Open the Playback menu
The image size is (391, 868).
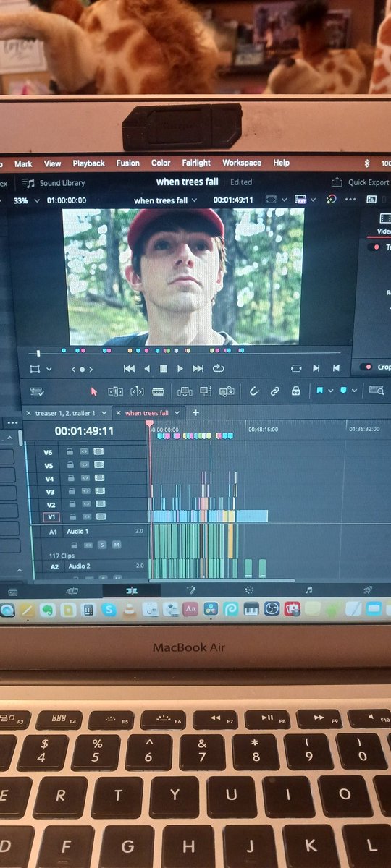[x=88, y=163]
